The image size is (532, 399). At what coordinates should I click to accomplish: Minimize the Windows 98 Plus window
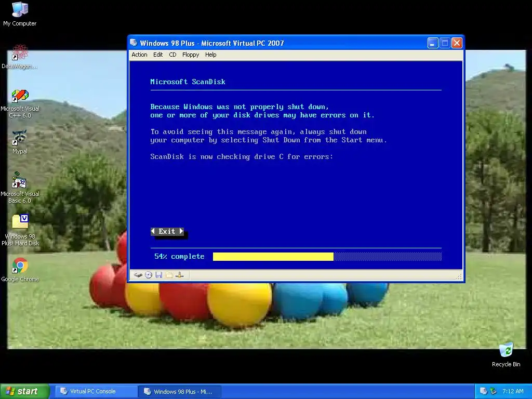433,43
